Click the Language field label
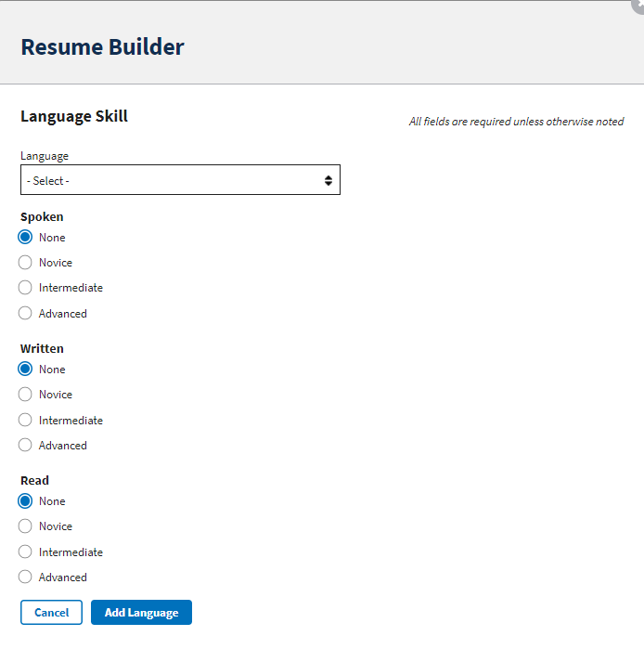The height and width of the screenshot is (649, 644). click(45, 156)
